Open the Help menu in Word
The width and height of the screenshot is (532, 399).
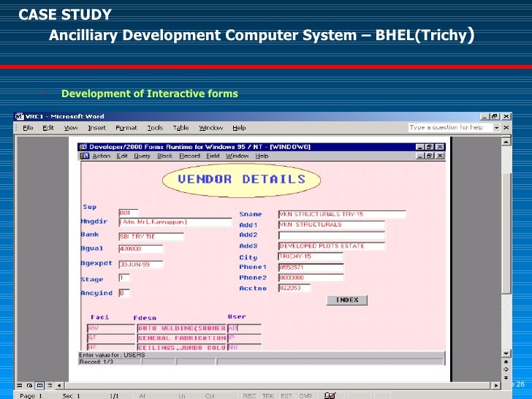[239, 128]
